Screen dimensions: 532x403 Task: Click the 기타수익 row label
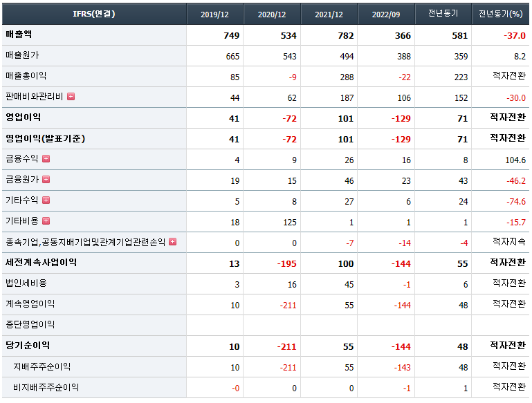(x=22, y=200)
